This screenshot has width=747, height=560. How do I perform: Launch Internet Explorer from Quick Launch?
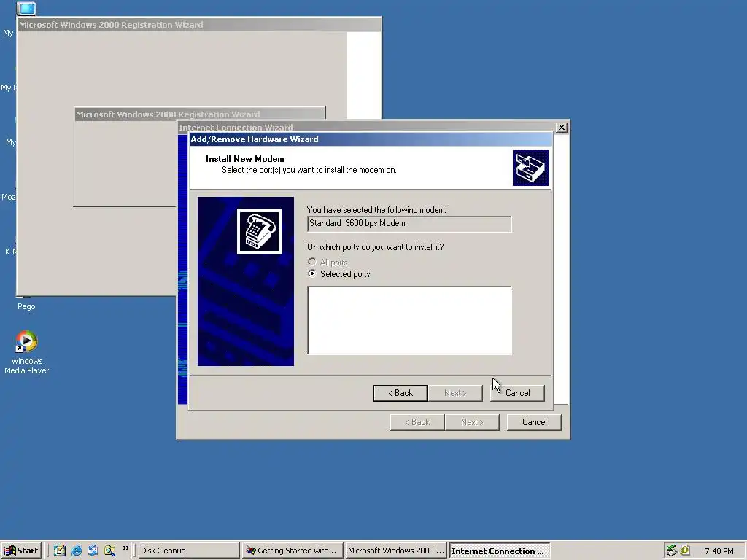click(x=76, y=551)
